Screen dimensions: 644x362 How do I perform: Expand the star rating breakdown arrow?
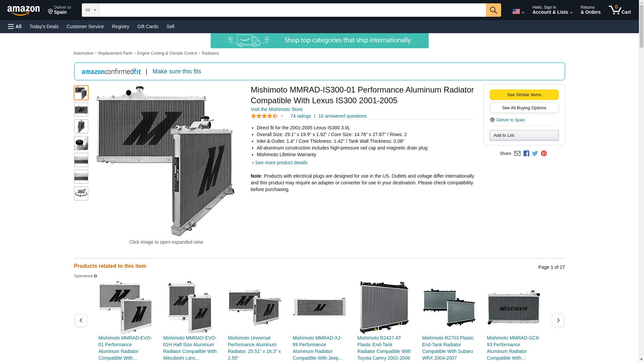282,116
